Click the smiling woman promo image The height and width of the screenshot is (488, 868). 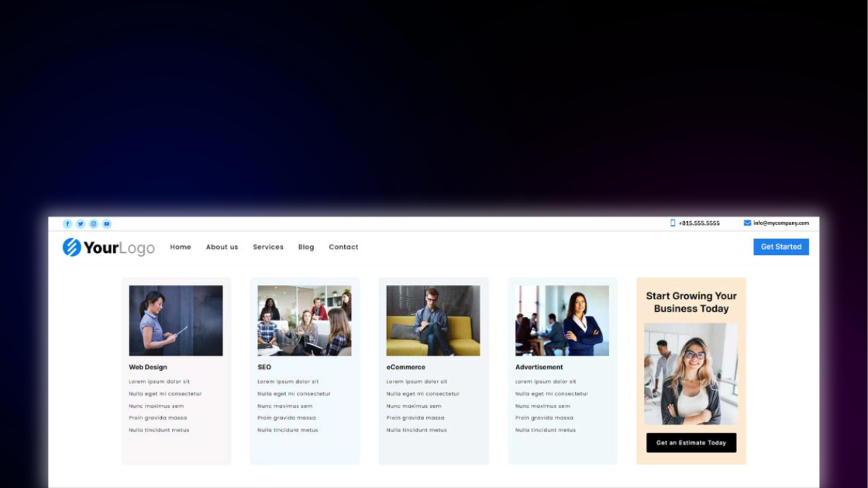(x=691, y=374)
